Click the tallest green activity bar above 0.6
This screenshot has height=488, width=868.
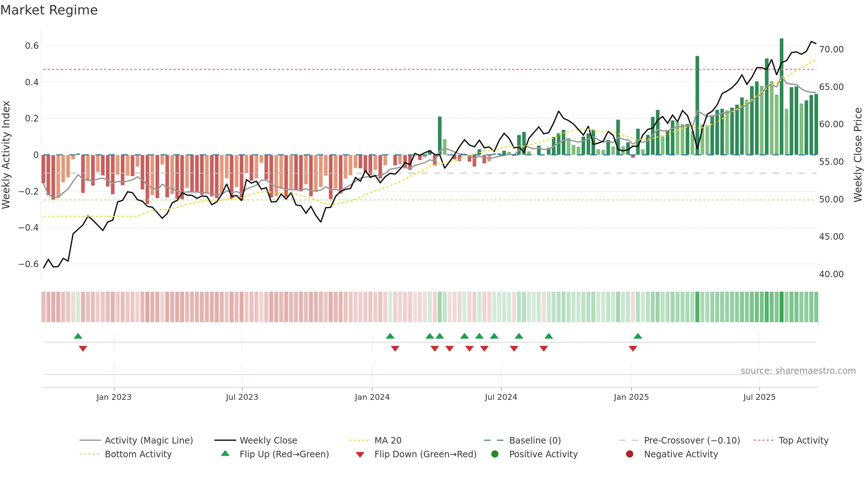click(782, 97)
